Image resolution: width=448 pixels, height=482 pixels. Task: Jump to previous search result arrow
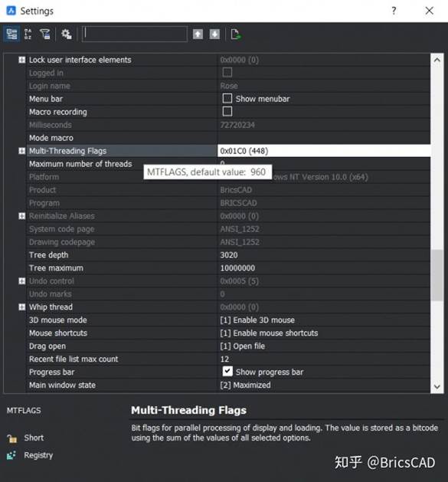pyautogui.click(x=198, y=34)
